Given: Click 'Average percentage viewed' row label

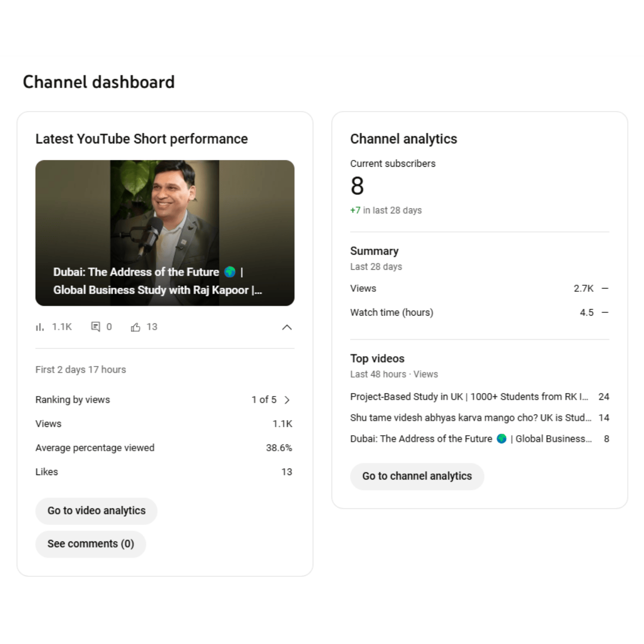Looking at the screenshot, I should click(x=95, y=448).
